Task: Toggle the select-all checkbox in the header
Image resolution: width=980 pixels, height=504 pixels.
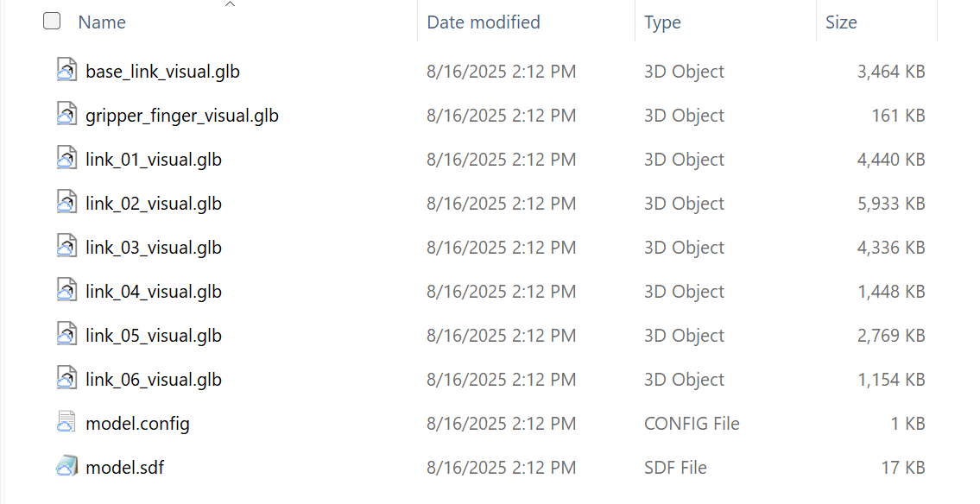Action: click(x=52, y=20)
